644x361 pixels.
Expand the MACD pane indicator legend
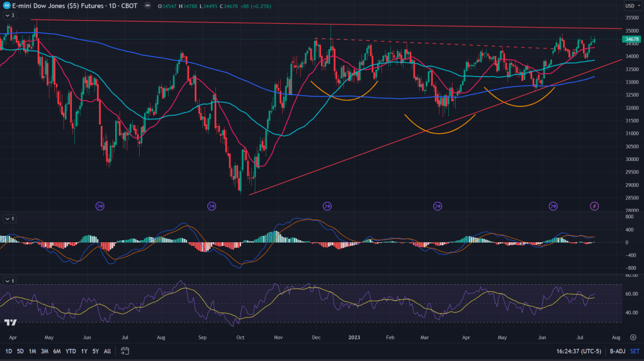[x=9, y=219]
